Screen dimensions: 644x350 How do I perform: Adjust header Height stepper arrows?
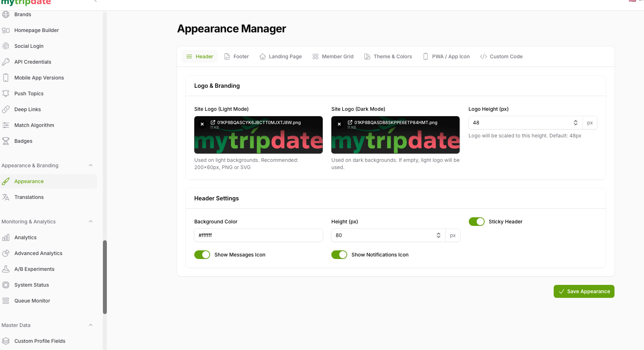point(439,235)
